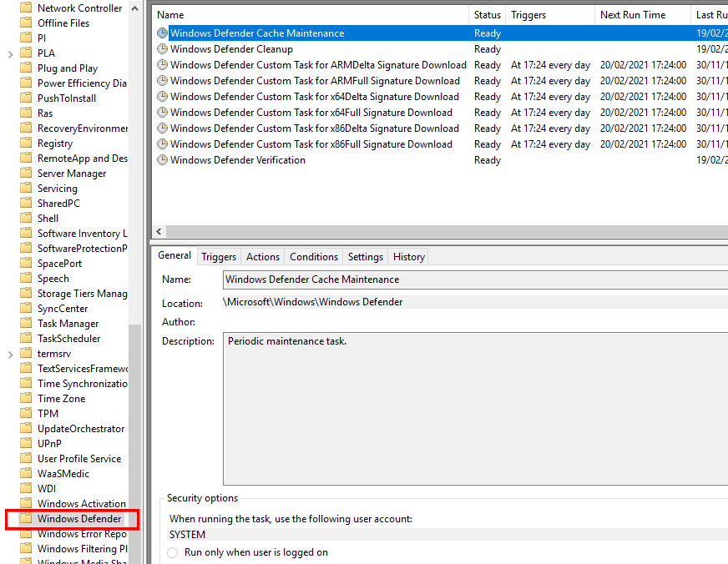Click the task list scroll-left arrow

click(x=159, y=231)
